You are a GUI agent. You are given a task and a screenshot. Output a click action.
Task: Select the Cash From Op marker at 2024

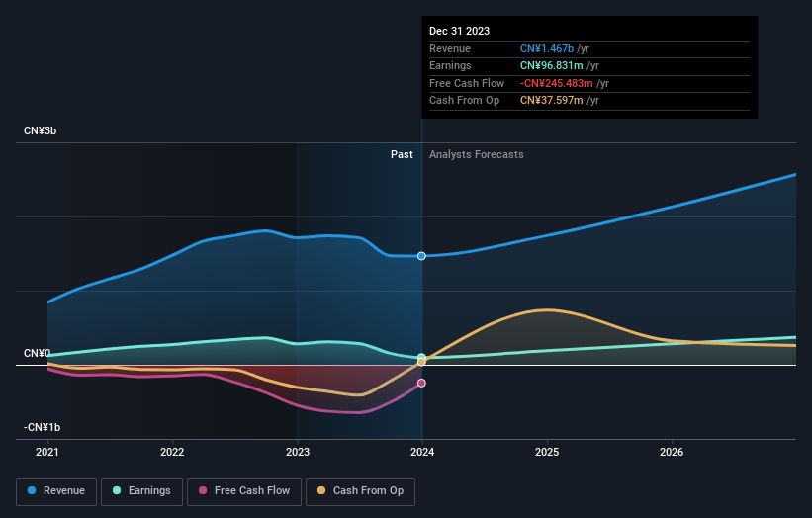(421, 362)
